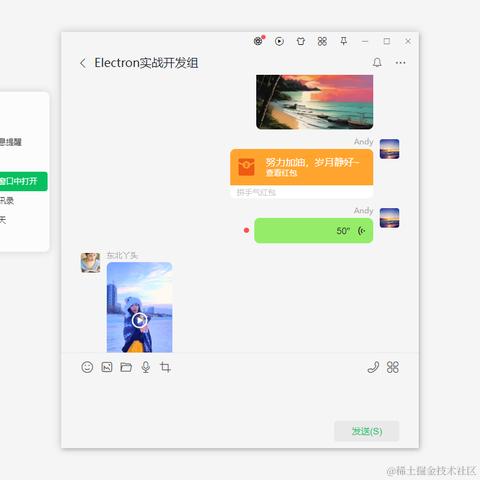Attach a file with the folder icon

point(126,367)
